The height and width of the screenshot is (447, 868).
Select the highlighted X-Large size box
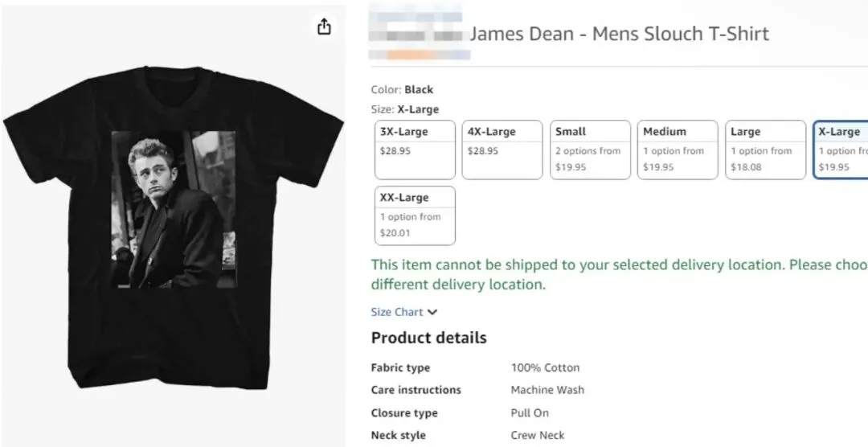point(841,150)
